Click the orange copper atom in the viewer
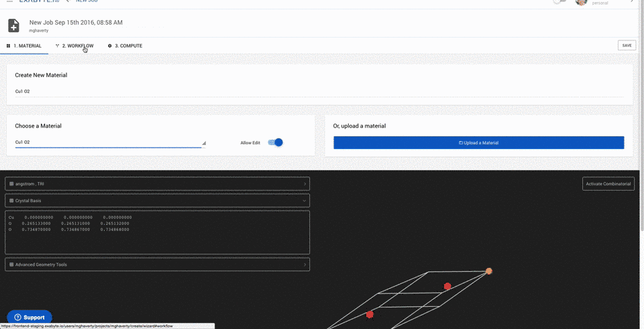Viewport: 644px width, 329px height. [489, 271]
